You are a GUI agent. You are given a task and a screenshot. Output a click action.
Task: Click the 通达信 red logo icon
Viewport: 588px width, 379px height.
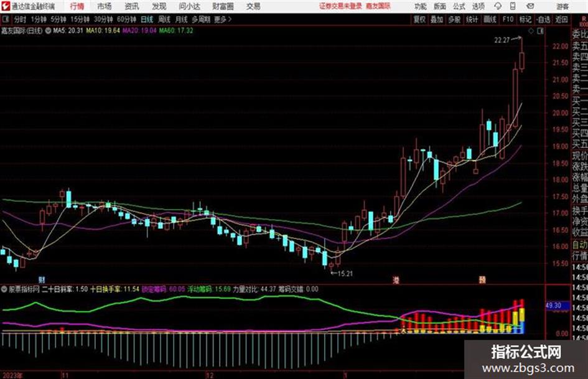click(x=5, y=6)
